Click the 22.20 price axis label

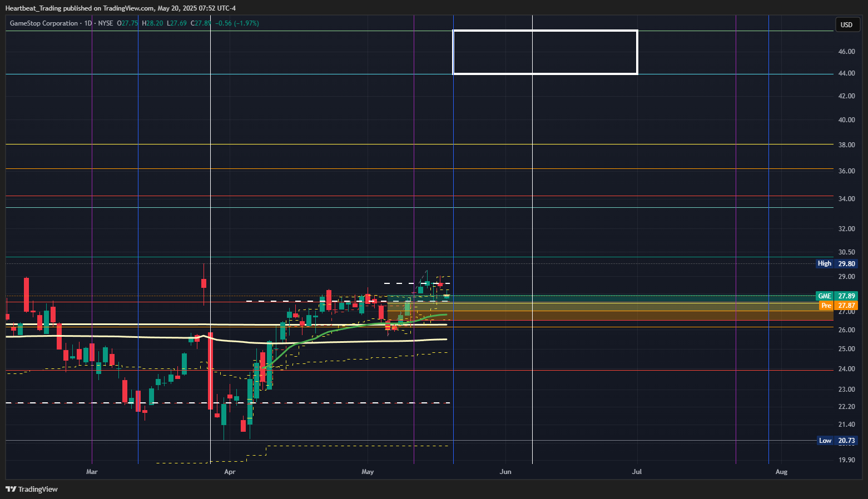pyautogui.click(x=846, y=407)
